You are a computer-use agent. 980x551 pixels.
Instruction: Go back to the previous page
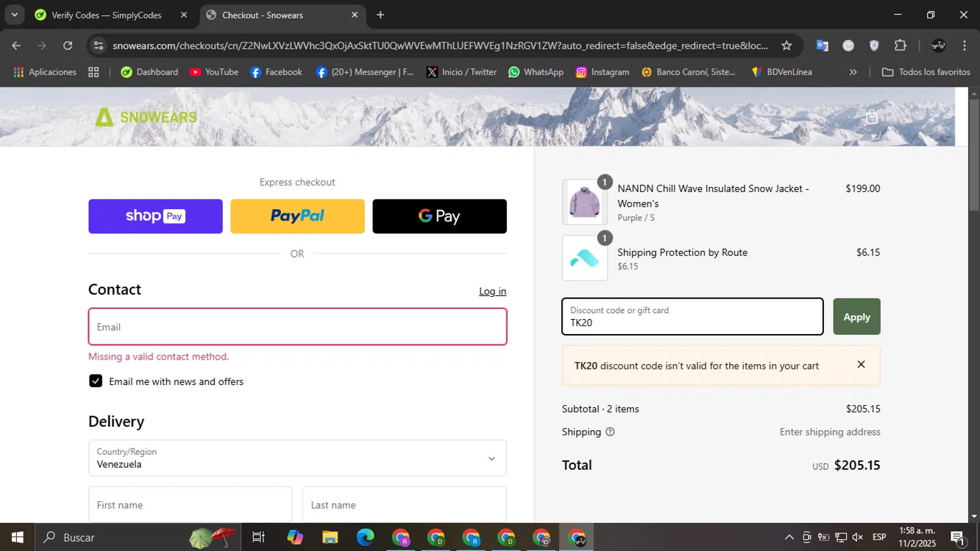(x=16, y=46)
